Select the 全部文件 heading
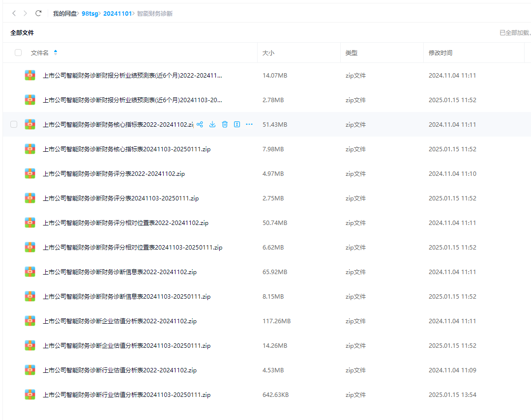531x420 pixels. 22,32
